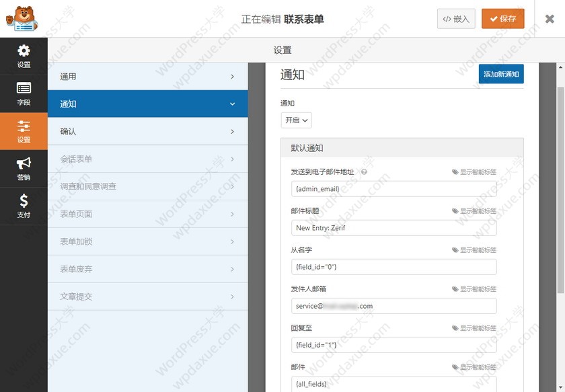The width and height of the screenshot is (565, 392).
Task: Open the 营销 marketing megaphone panel
Action: (x=24, y=169)
